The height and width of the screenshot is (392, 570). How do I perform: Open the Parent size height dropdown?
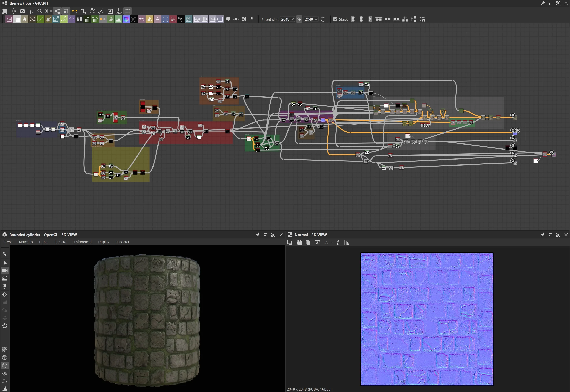click(x=311, y=19)
